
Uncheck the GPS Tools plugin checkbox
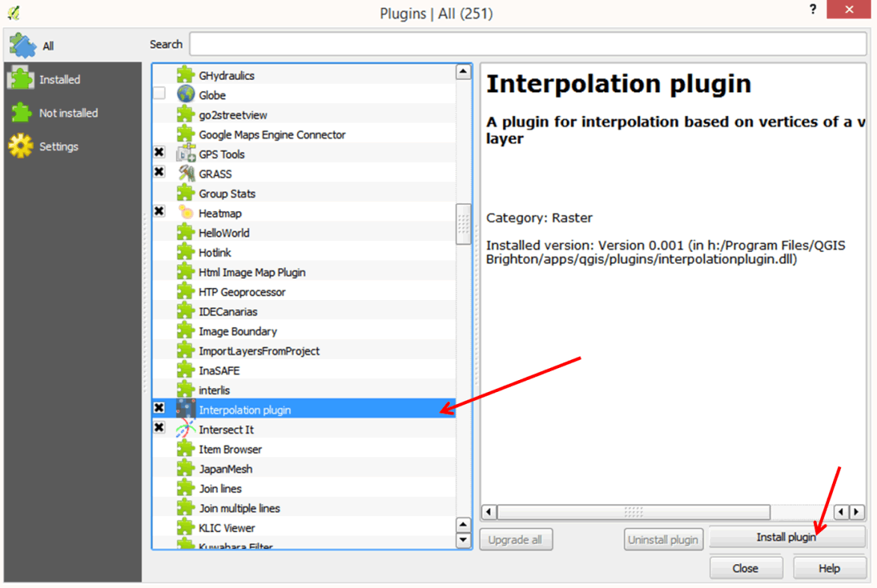click(x=159, y=152)
